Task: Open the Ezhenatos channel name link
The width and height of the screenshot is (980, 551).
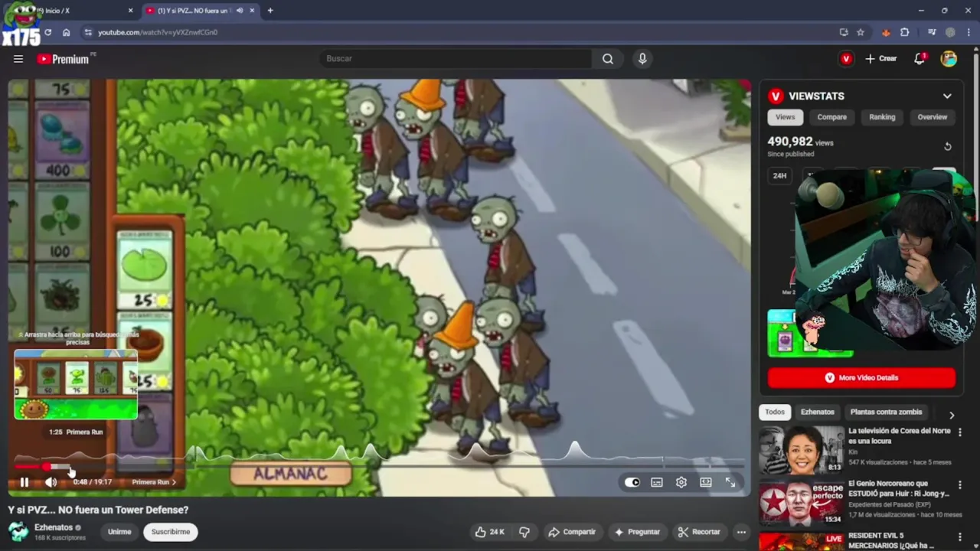Action: [54, 527]
